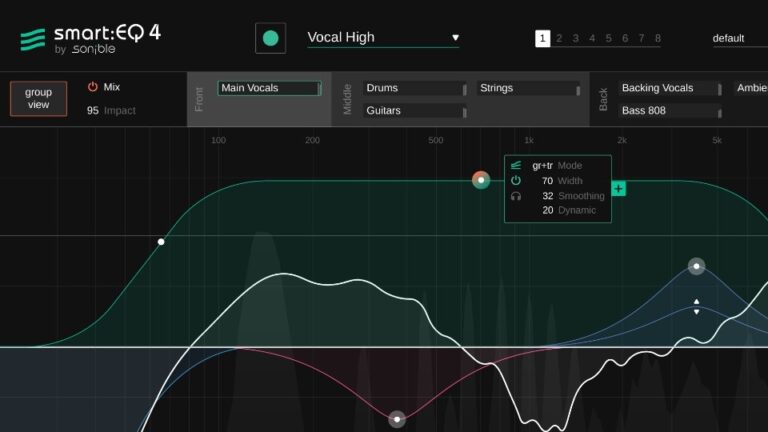Adjust the 32 Smoothing value
Image resolution: width=768 pixels, height=432 pixels.
[x=547, y=196]
